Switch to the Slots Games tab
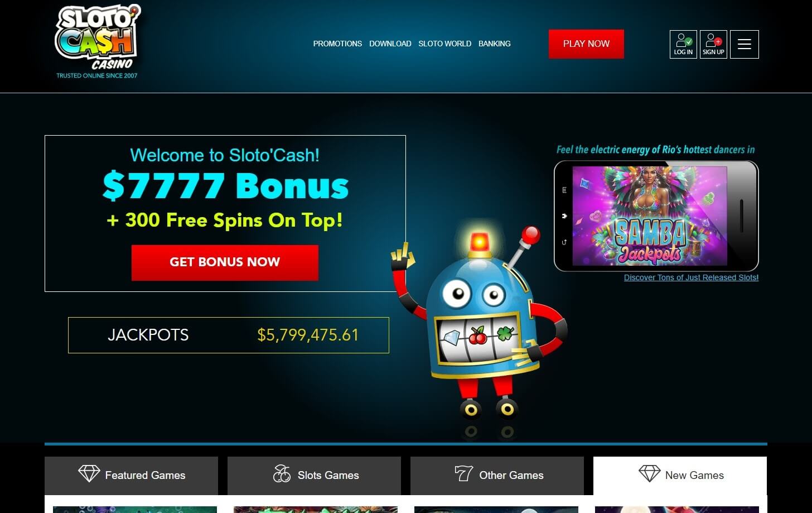 coord(314,476)
